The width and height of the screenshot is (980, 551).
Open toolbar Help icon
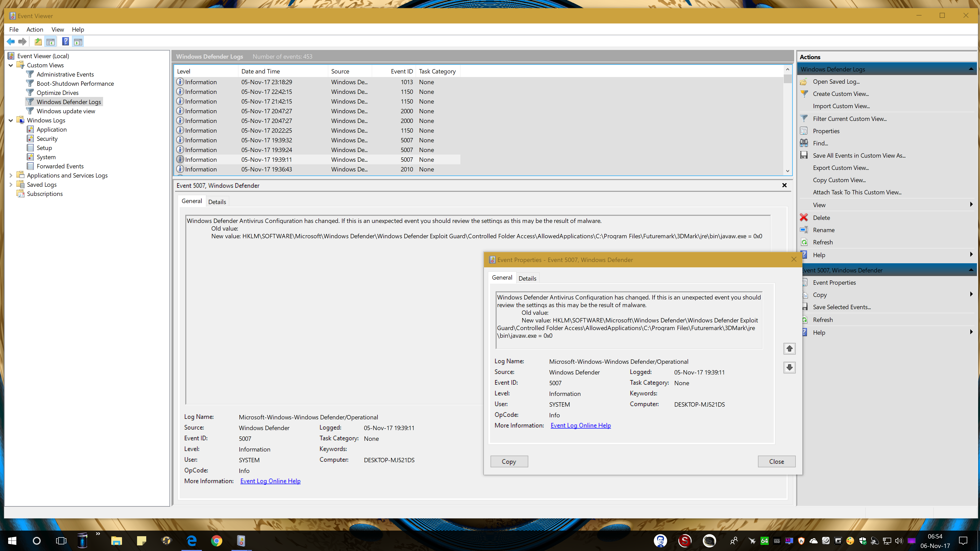click(x=65, y=41)
